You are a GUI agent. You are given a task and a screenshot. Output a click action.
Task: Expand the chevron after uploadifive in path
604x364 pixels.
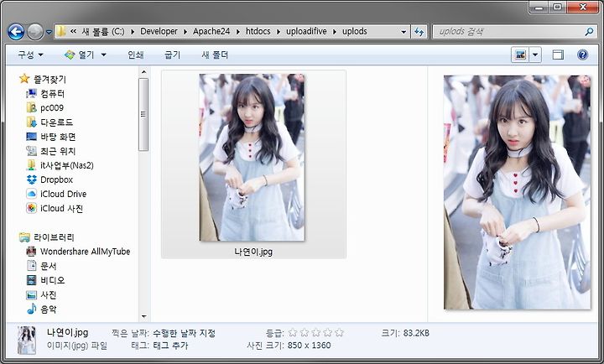335,32
